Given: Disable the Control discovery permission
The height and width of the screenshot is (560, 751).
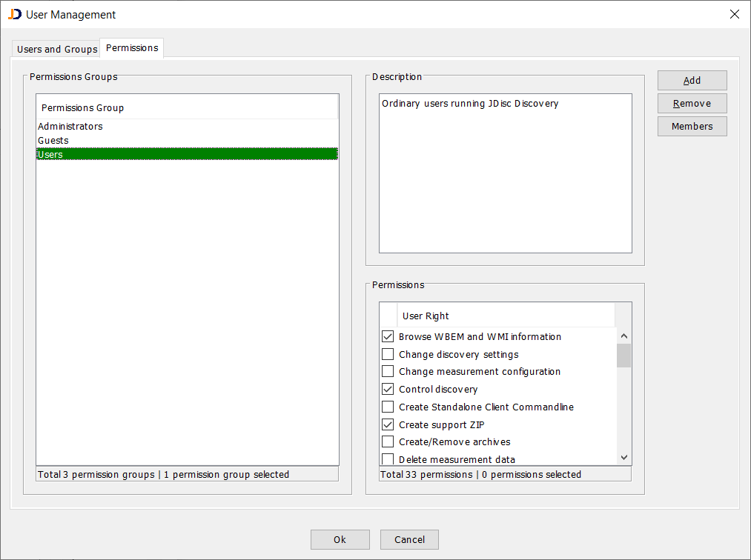Looking at the screenshot, I should [x=387, y=389].
